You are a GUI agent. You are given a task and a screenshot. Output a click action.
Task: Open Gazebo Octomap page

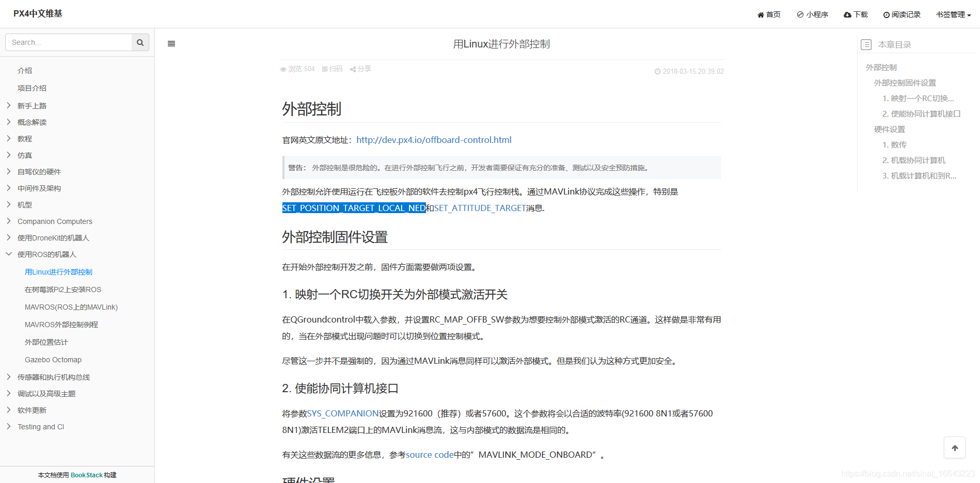click(53, 360)
